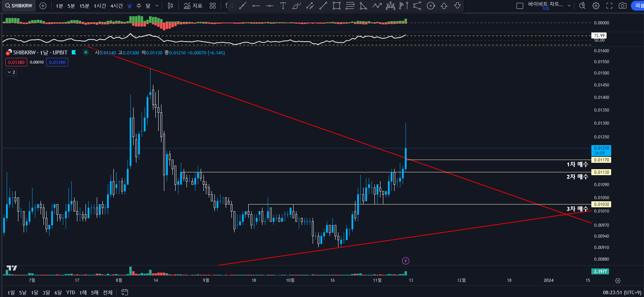644x297 pixels.
Task: Set range to YTD
Action: [x=71, y=292]
